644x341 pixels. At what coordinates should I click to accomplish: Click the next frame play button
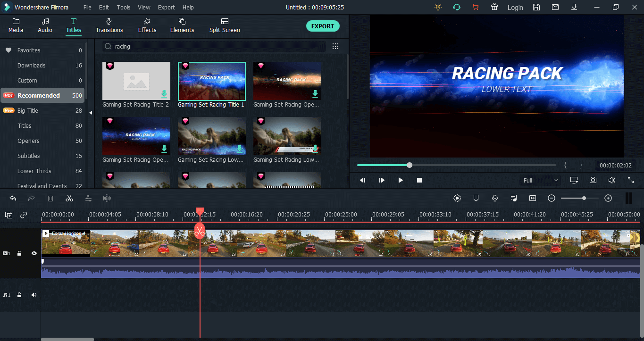[382, 180]
